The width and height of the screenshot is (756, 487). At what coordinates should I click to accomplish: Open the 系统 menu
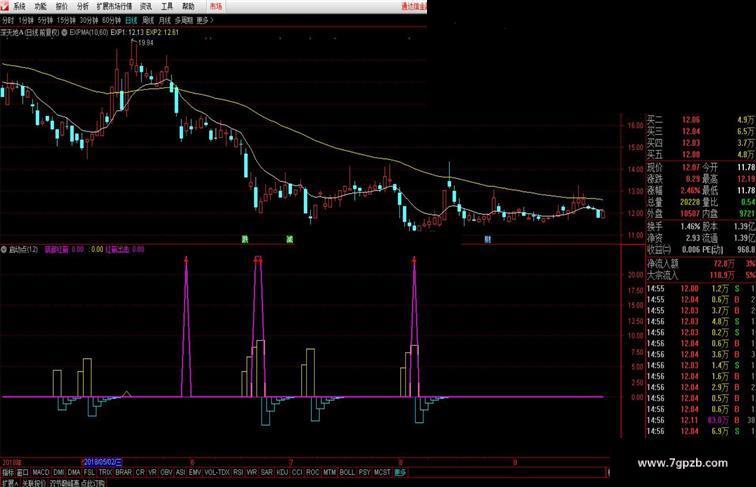click(19, 6)
